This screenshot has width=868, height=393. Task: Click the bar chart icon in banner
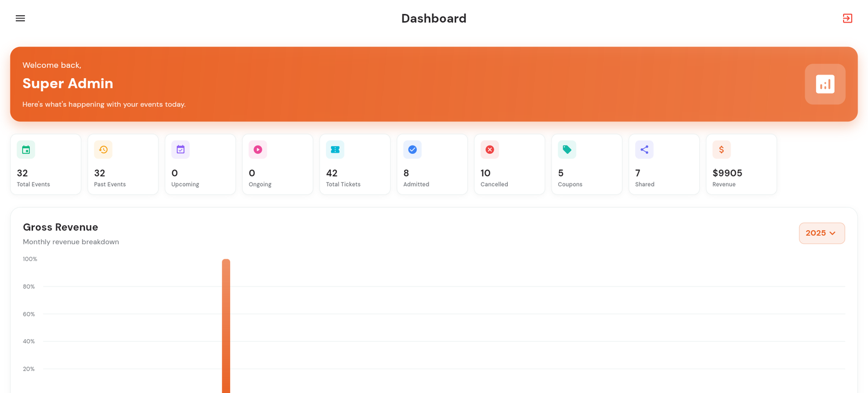[825, 84]
